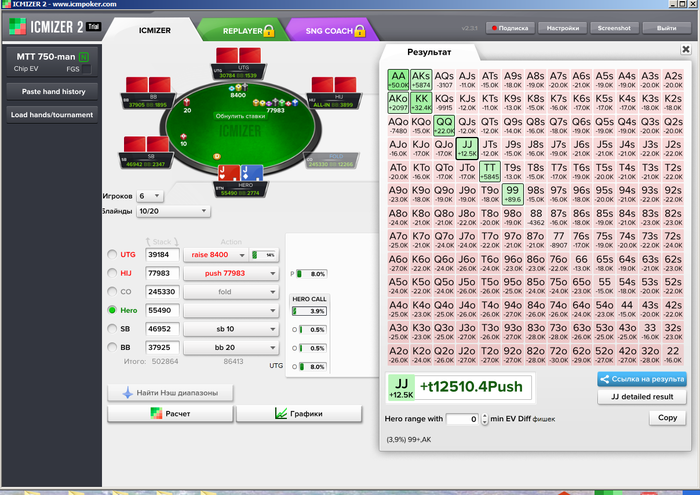Select the BB radio button

click(112, 347)
